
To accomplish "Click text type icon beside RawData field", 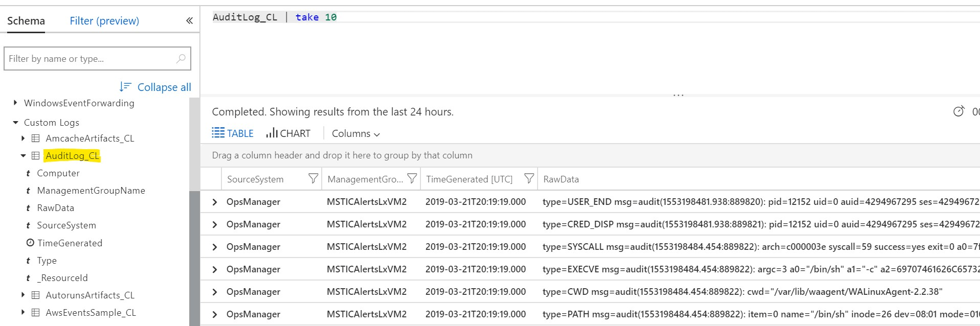I will [x=28, y=208].
